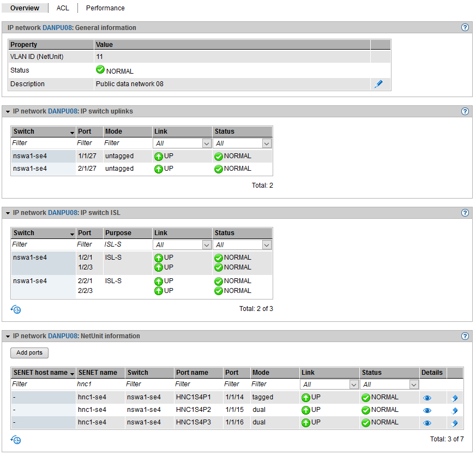The height and width of the screenshot is (455, 476).
Task: Switch to the ACL tab
Action: [63, 8]
